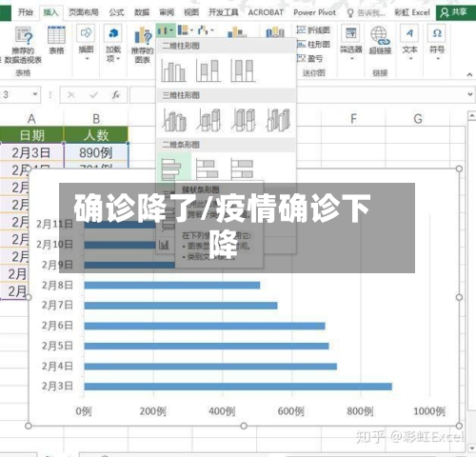This screenshot has width=476, height=457.
Task: Switch to the 审阅 tab
Action: [x=167, y=12]
